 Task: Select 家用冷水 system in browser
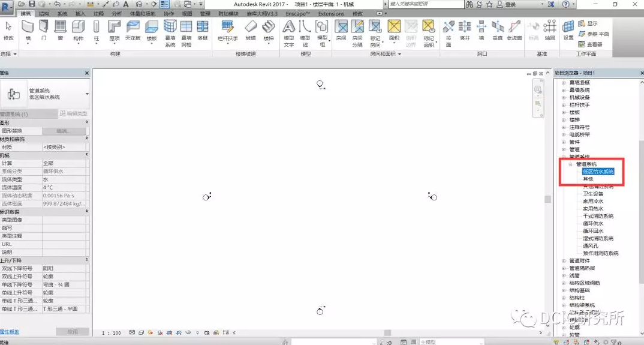(592, 201)
